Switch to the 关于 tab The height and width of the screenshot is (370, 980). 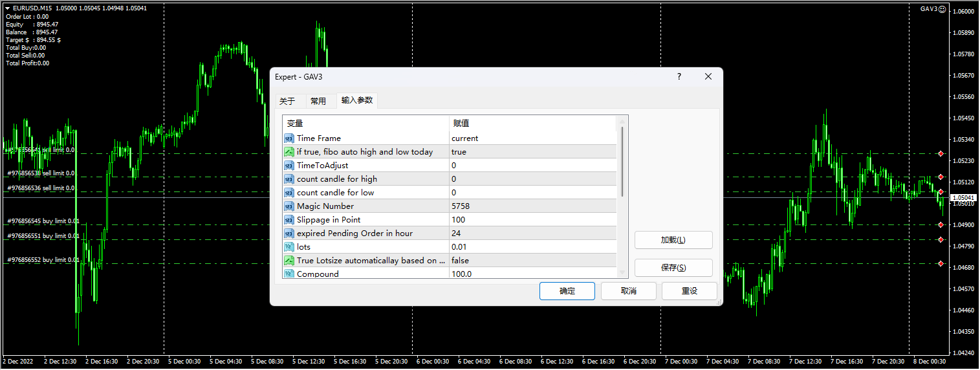(287, 101)
